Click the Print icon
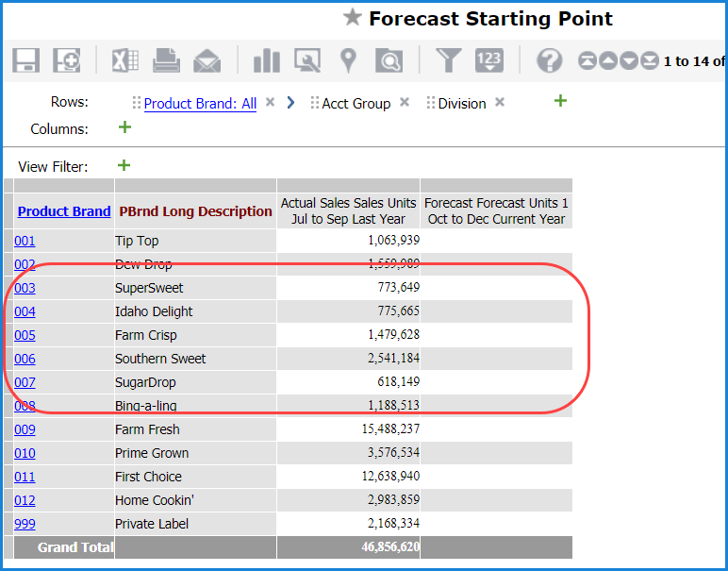 click(167, 60)
